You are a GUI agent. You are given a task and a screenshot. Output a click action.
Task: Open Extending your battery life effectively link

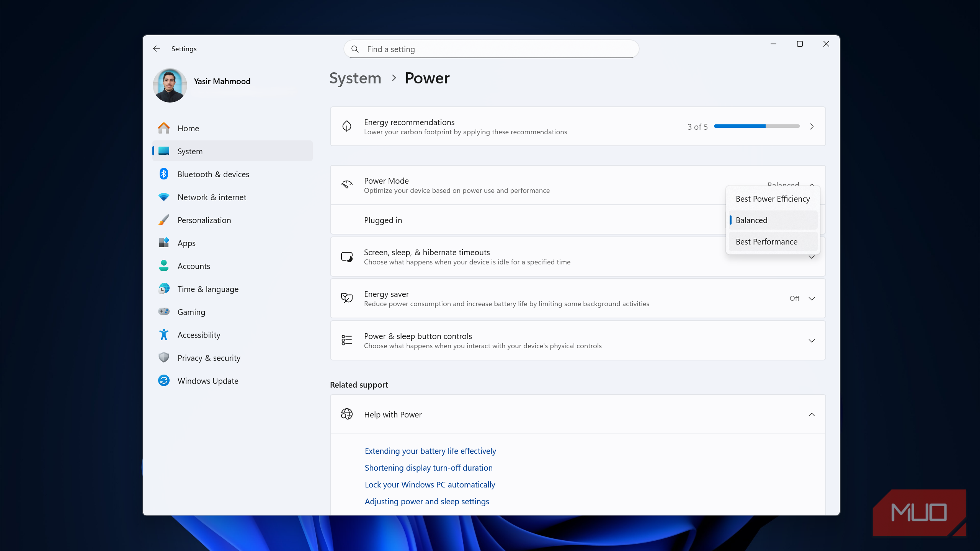tap(430, 451)
